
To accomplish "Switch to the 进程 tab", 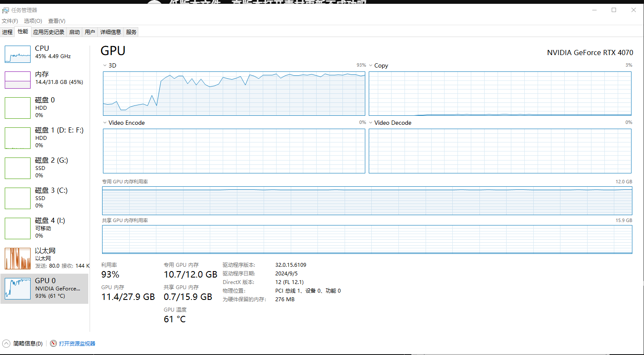I will pos(7,32).
